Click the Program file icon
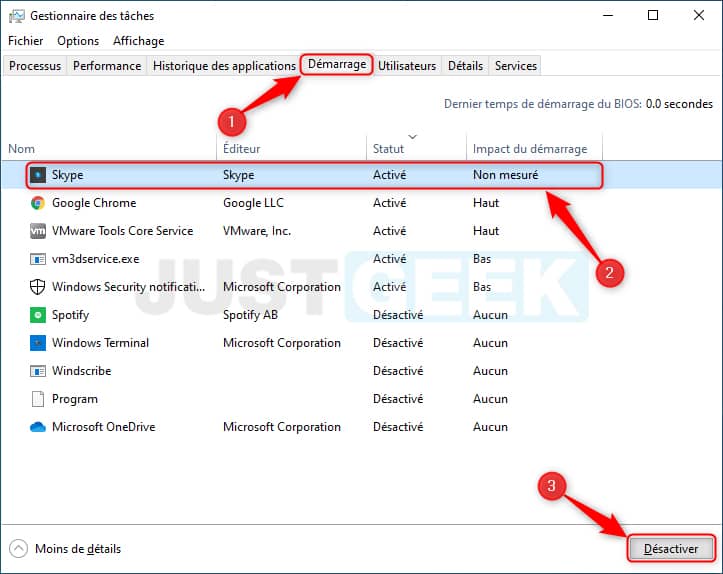Viewport: 723px width, 574px height. pyautogui.click(x=38, y=399)
